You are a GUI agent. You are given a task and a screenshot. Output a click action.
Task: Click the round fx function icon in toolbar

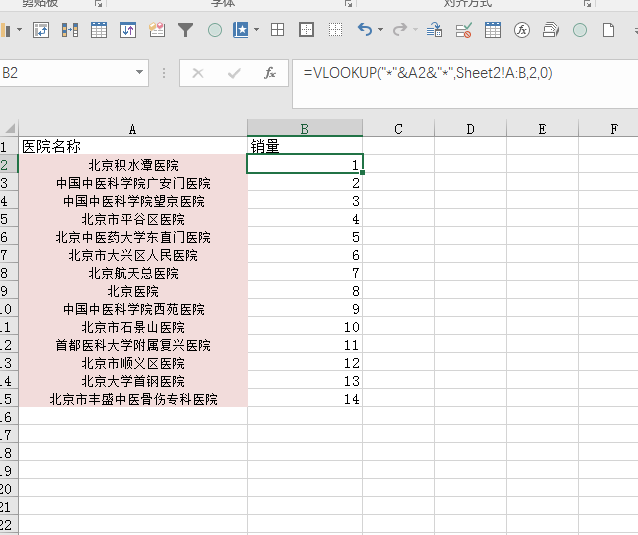click(521, 30)
